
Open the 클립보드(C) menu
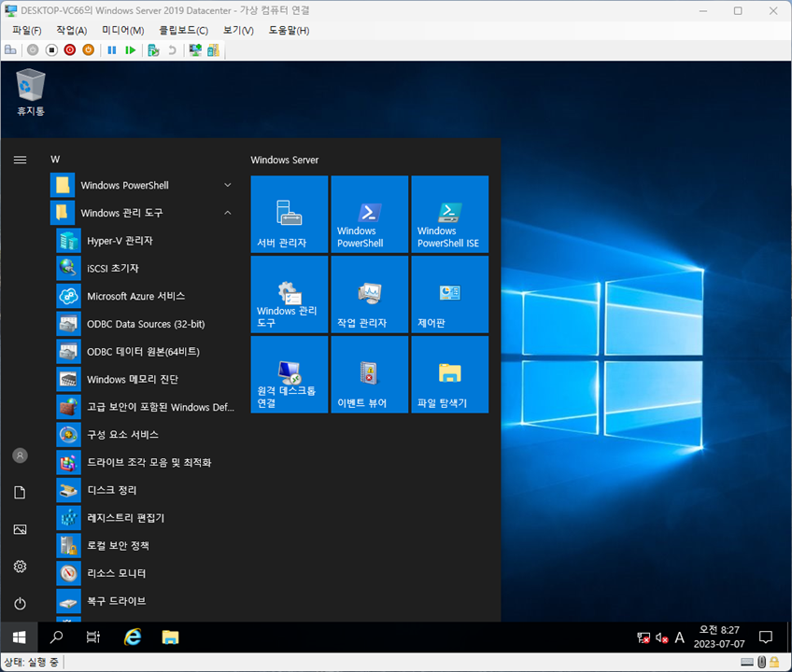(x=183, y=30)
